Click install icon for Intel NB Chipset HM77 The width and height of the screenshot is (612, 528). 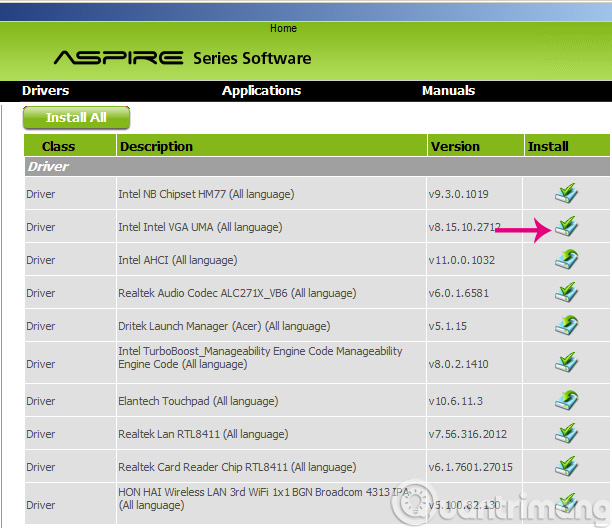566,193
